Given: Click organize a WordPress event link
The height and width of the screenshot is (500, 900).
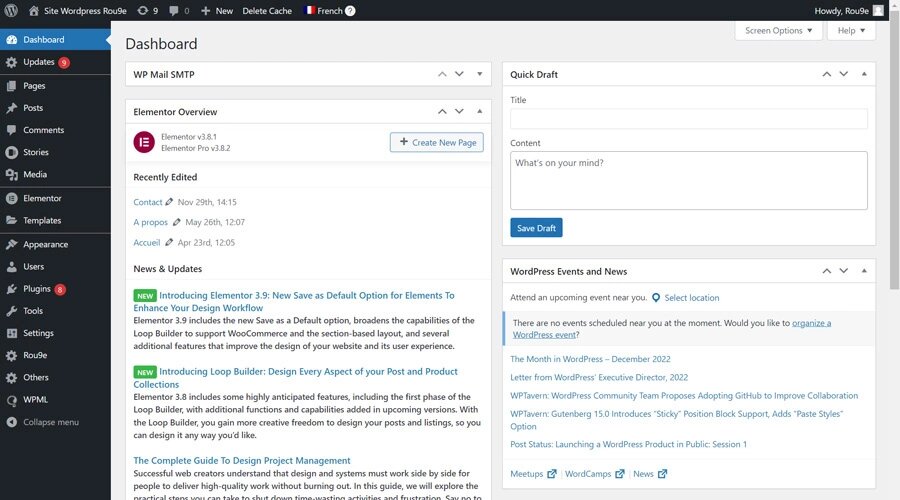Looking at the screenshot, I should [672, 329].
